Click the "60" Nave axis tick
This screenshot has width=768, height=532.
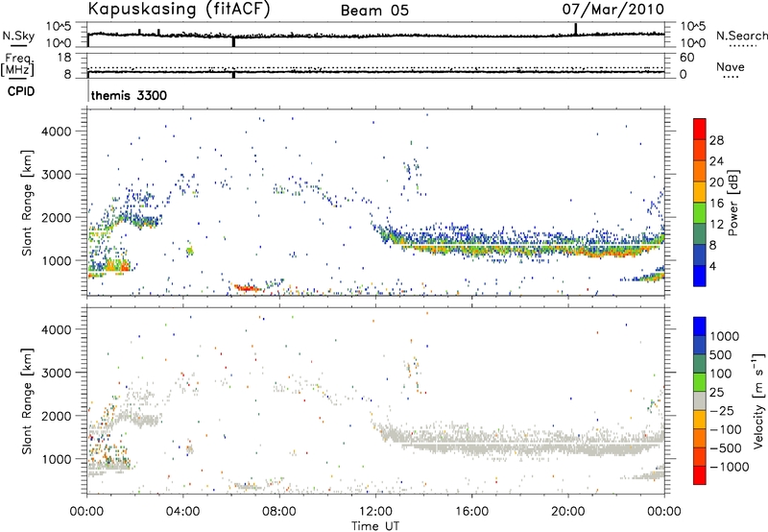[x=686, y=58]
